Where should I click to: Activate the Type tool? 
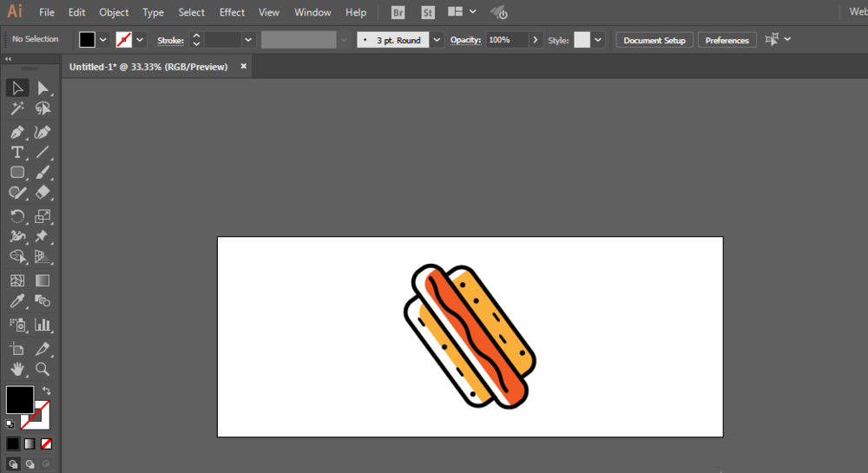coord(16,152)
